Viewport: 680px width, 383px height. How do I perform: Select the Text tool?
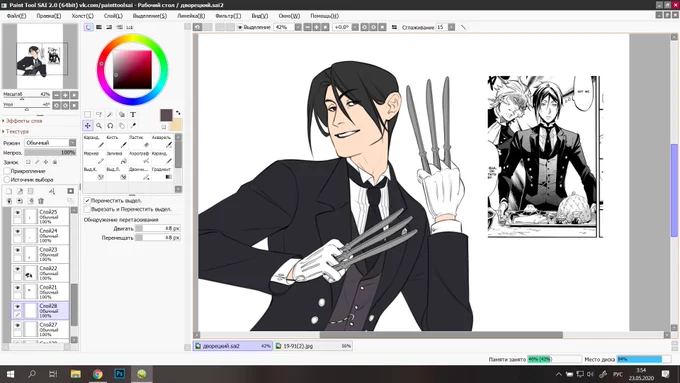pyautogui.click(x=133, y=114)
